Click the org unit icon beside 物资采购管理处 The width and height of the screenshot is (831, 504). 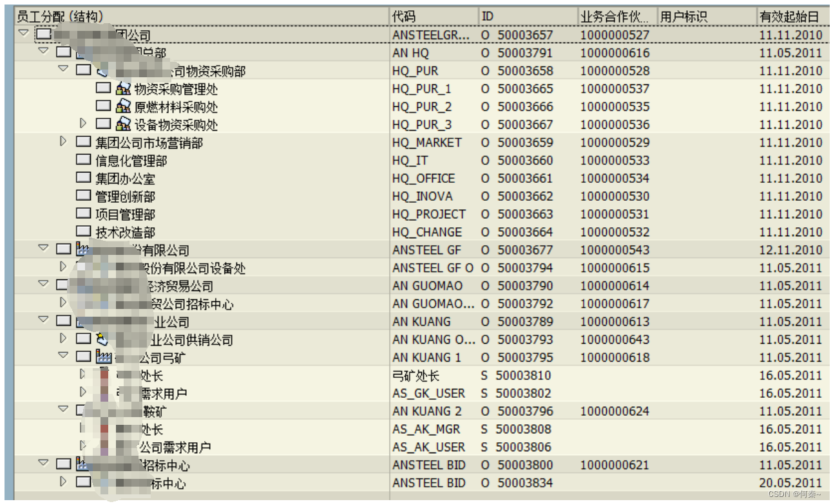123,88
